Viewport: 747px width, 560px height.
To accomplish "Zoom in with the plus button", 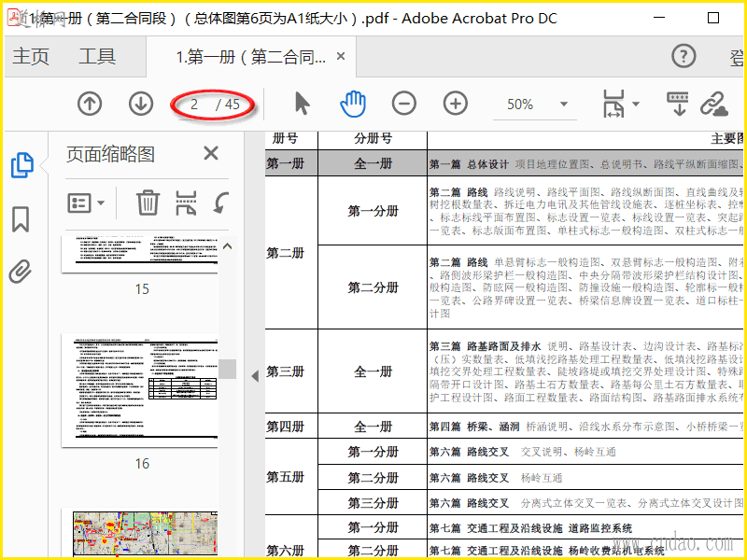I will 456,104.
